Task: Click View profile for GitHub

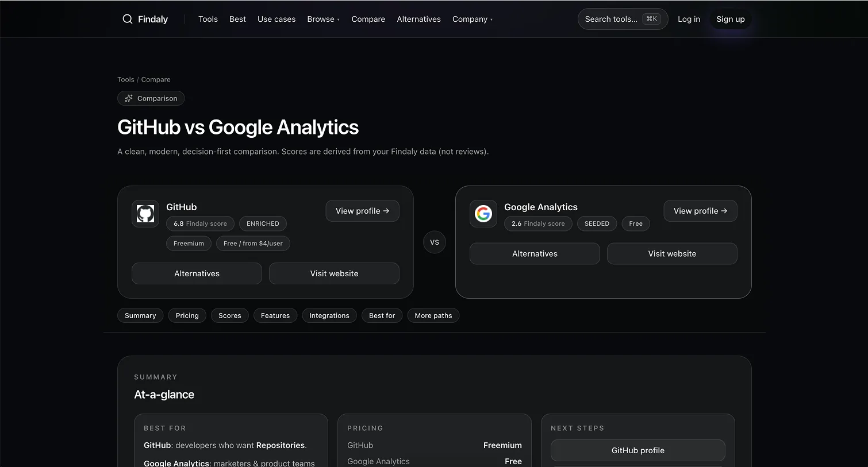Action: (362, 211)
